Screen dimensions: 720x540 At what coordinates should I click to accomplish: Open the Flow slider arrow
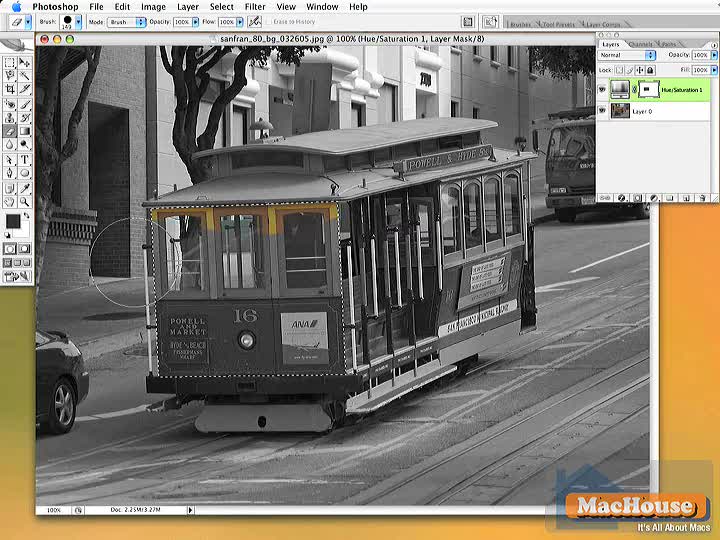pos(240,22)
